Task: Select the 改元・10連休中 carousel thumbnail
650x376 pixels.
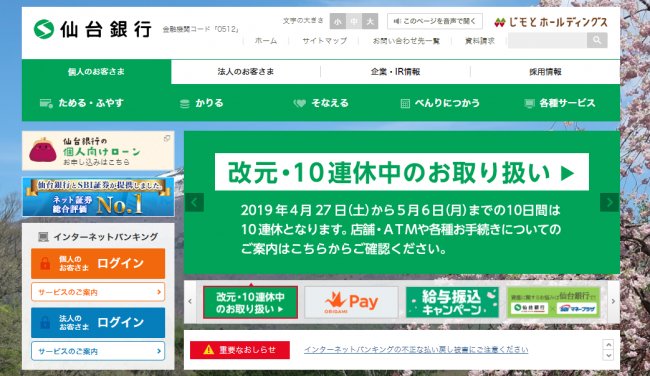Action: (250, 302)
